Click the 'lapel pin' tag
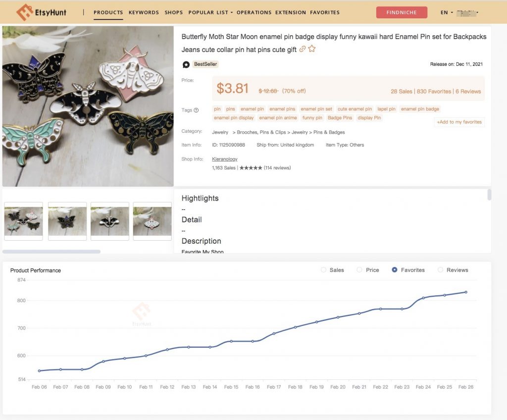This screenshot has width=507, height=420. tap(386, 109)
